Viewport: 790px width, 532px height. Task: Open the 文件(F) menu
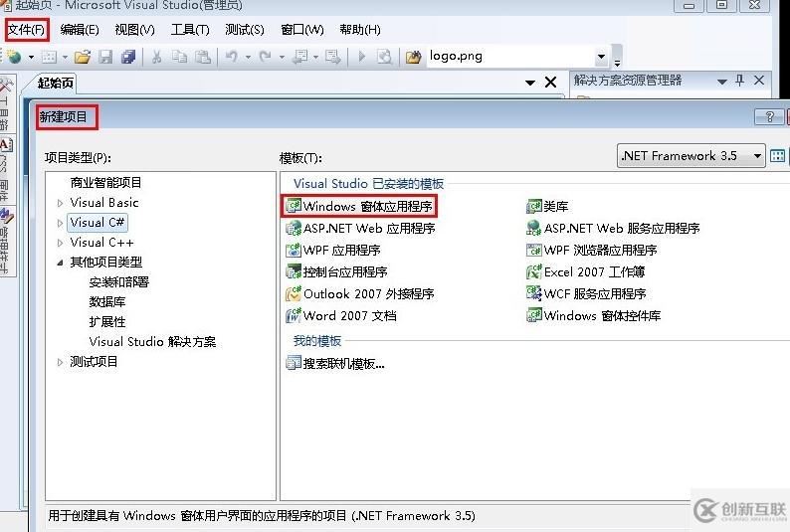(26, 30)
